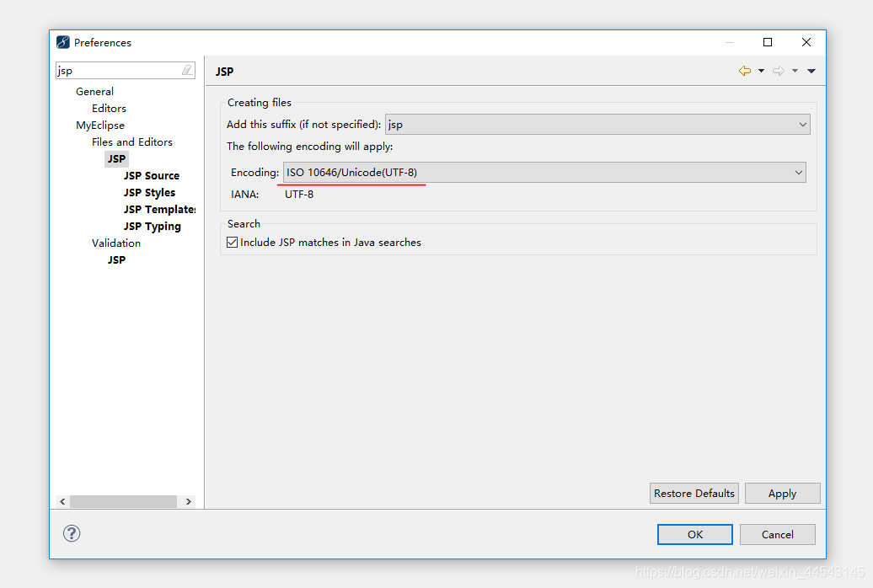Select Editors under General
This screenshot has width=873, height=588.
coord(110,108)
